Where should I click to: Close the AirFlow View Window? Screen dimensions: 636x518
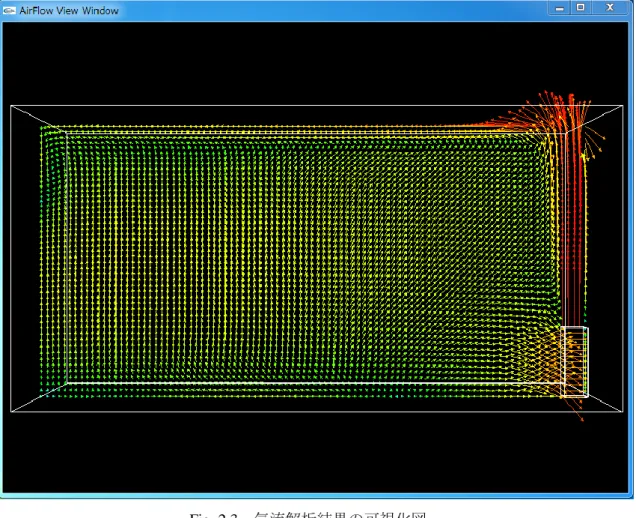(609, 8)
